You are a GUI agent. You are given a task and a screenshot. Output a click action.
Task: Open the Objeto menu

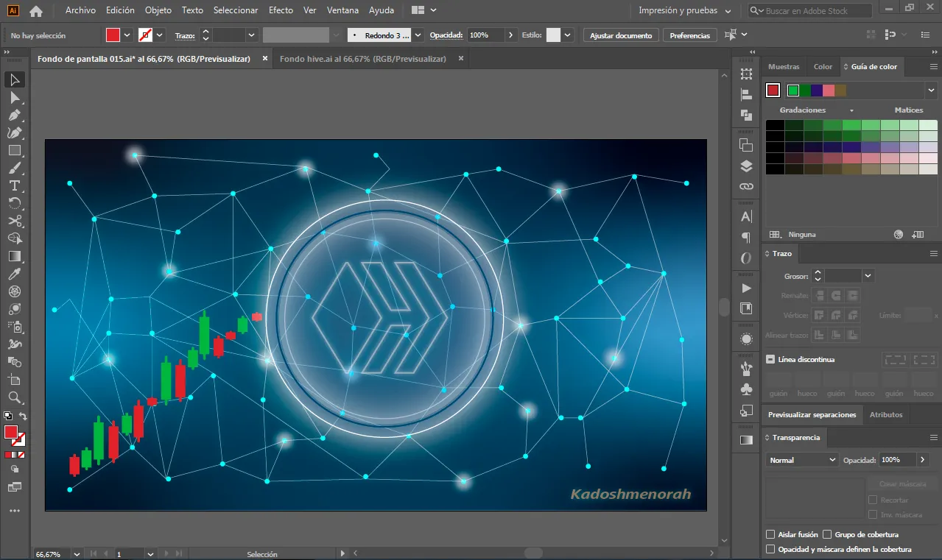click(158, 11)
